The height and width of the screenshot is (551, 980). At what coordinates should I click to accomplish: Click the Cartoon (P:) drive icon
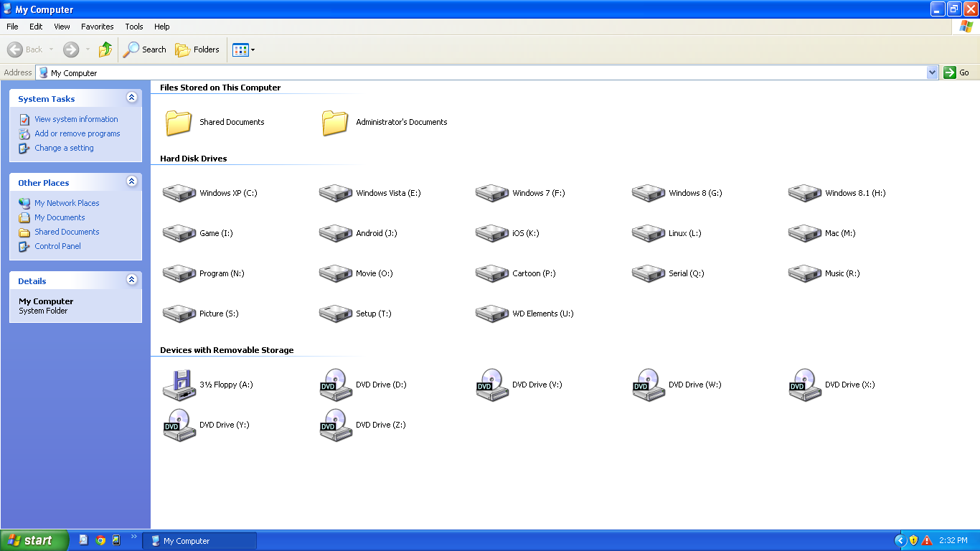(492, 273)
